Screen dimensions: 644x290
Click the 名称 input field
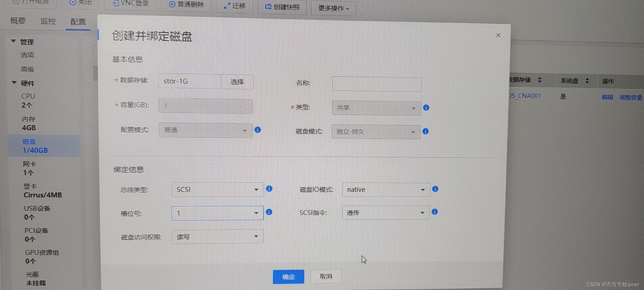[377, 84]
